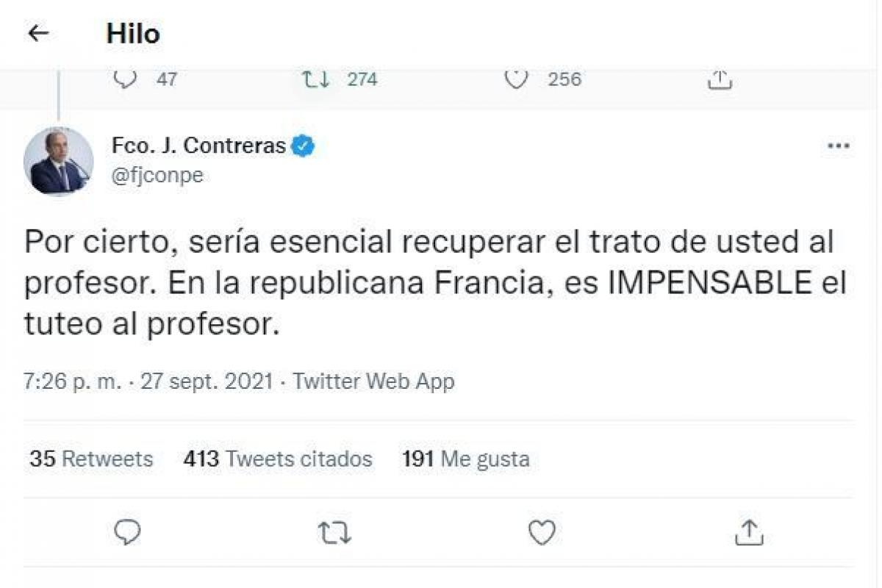Viewport: 882px width, 588px height.
Task: Like the main tweet with heart
Action: [x=542, y=532]
